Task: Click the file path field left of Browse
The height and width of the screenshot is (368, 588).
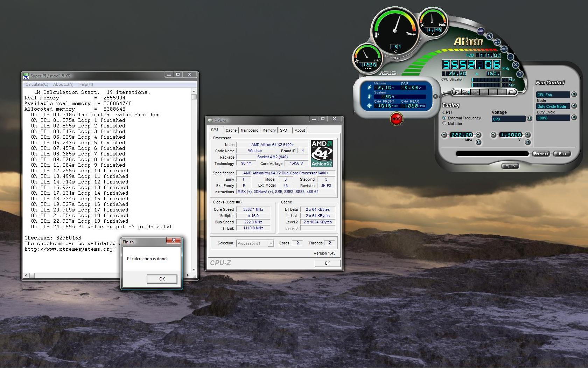Action: click(x=492, y=154)
